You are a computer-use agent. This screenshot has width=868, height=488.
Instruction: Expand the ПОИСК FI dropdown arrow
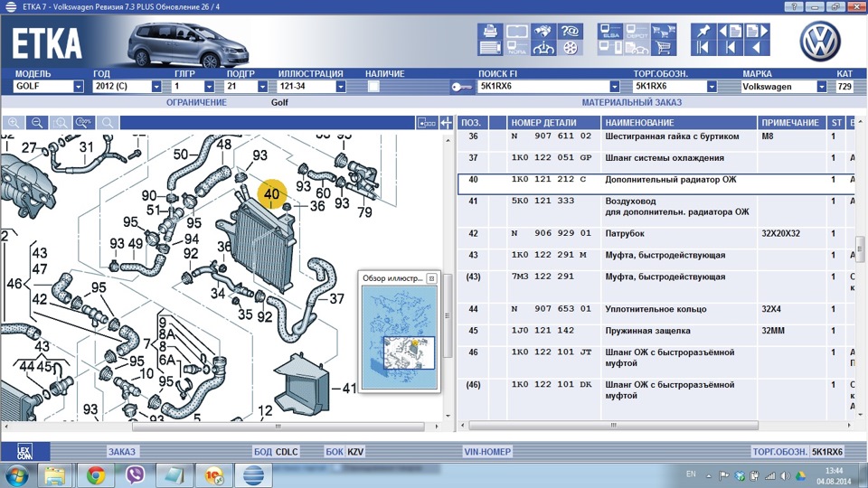coord(615,87)
